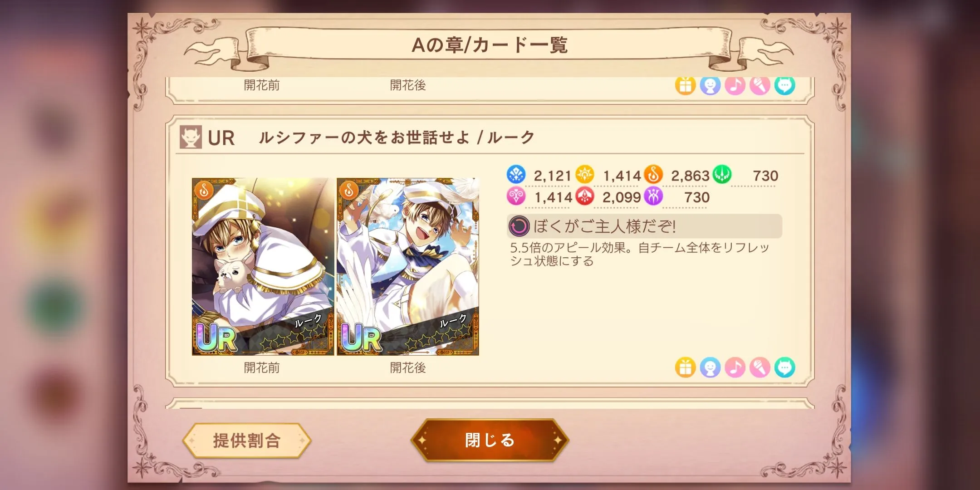The width and height of the screenshot is (980, 490).
Task: Tap the green stat icon beside 730
Action: pos(722,175)
